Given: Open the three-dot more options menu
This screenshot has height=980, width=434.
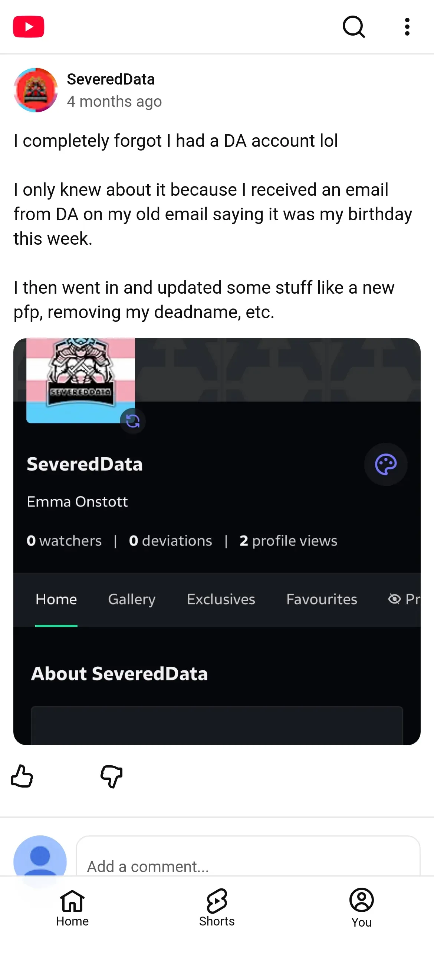Looking at the screenshot, I should 407,27.
